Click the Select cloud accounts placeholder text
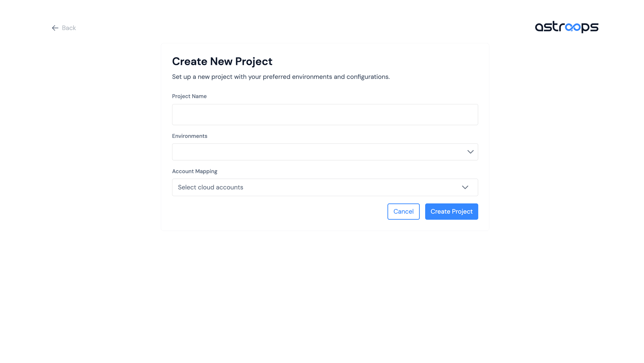 click(x=210, y=187)
